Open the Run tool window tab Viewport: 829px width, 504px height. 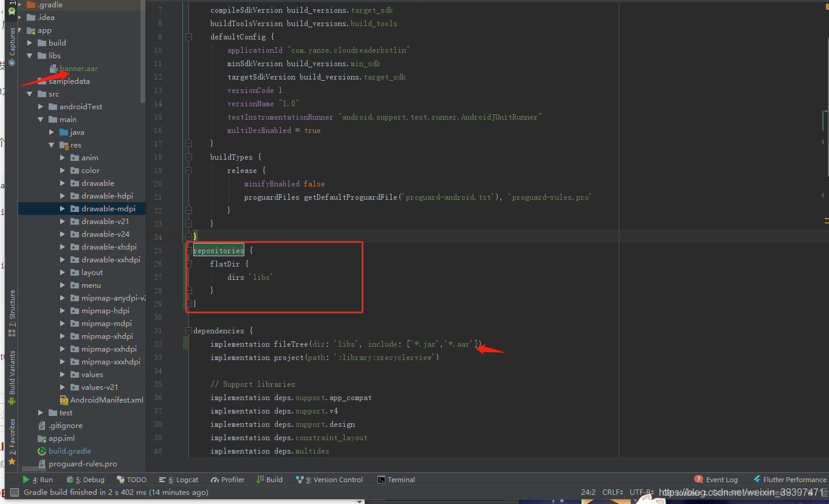[38, 480]
